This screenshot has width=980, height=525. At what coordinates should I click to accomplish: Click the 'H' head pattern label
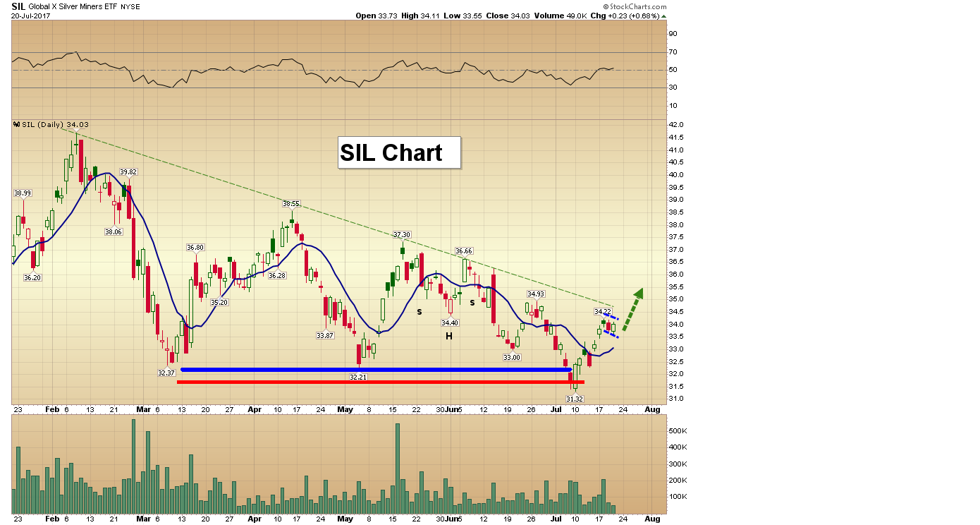click(448, 336)
